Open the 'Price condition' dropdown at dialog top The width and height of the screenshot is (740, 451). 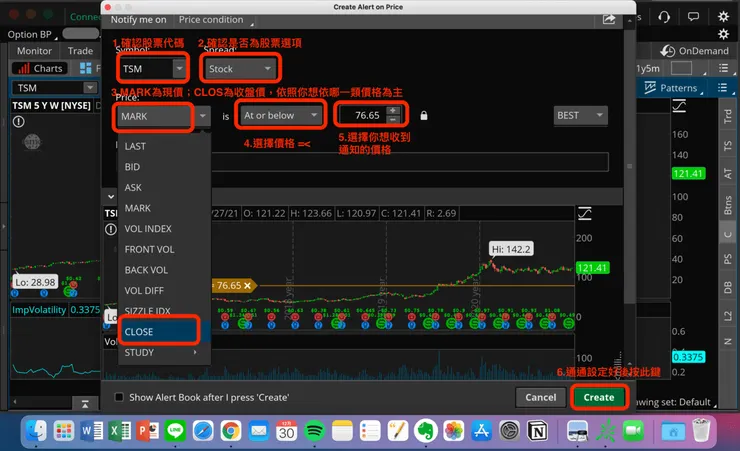[x=215, y=20]
